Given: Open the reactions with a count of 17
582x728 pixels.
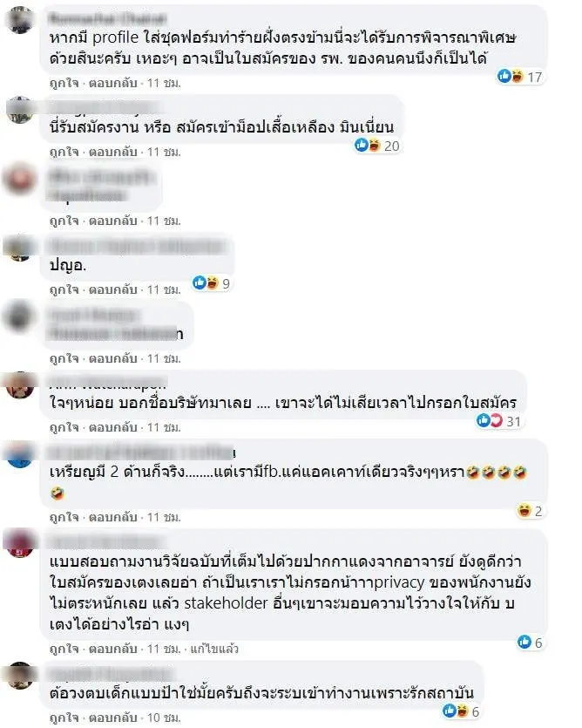Looking at the screenshot, I should coord(519,77).
